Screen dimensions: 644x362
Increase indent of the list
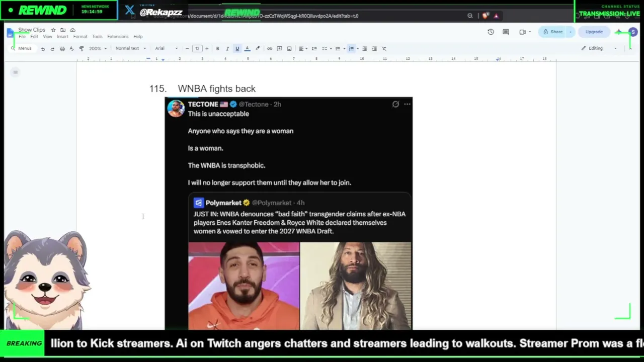click(374, 49)
